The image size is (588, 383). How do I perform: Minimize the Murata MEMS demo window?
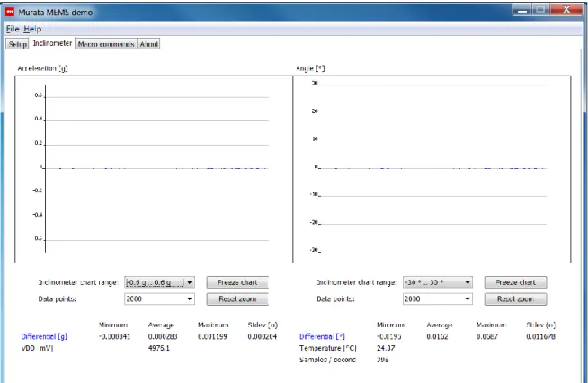(x=522, y=10)
